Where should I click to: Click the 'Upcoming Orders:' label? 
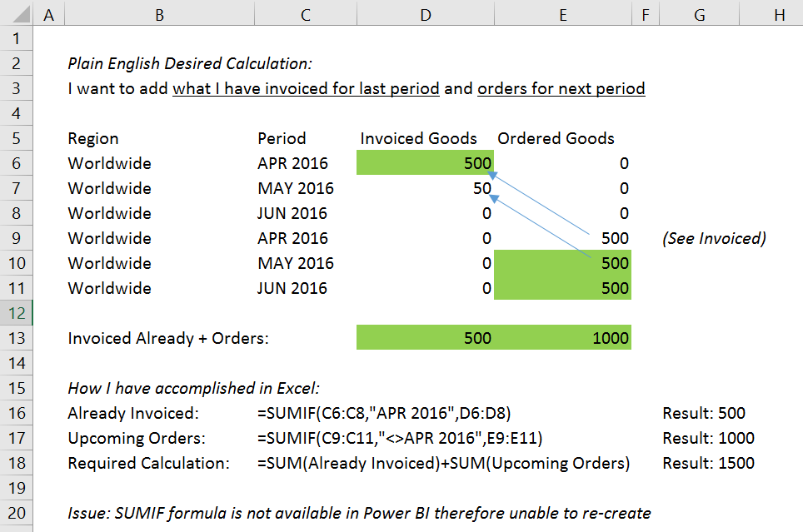(137, 438)
